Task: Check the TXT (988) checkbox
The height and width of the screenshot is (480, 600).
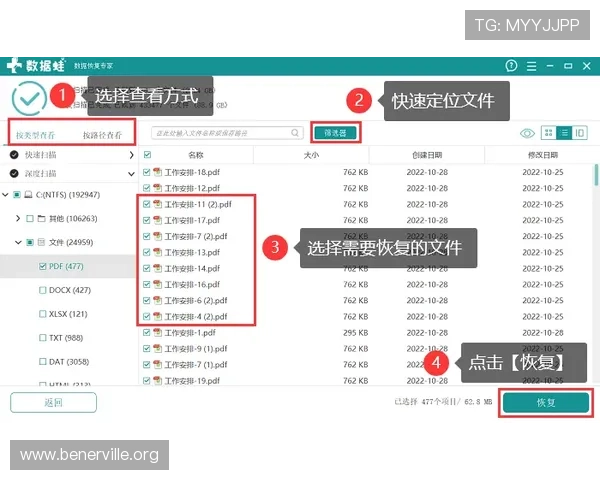Action: [x=42, y=338]
